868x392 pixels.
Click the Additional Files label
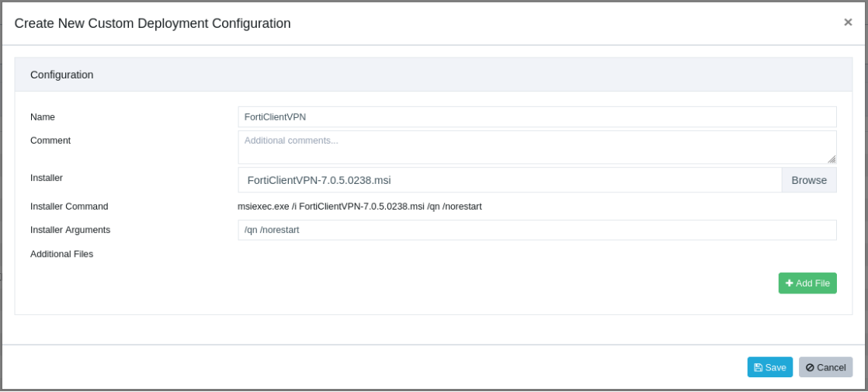61,254
